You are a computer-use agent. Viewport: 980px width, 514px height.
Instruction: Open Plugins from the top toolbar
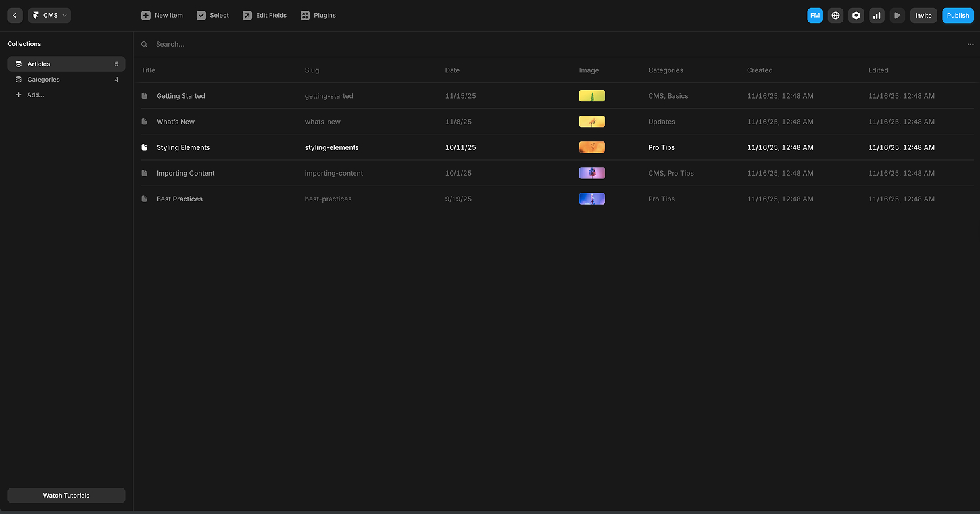pos(318,15)
